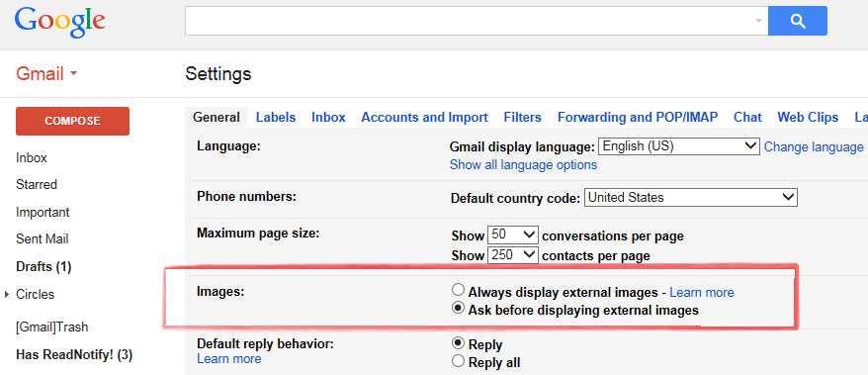
Task: Open the Filters settings tab
Action: [x=523, y=118]
